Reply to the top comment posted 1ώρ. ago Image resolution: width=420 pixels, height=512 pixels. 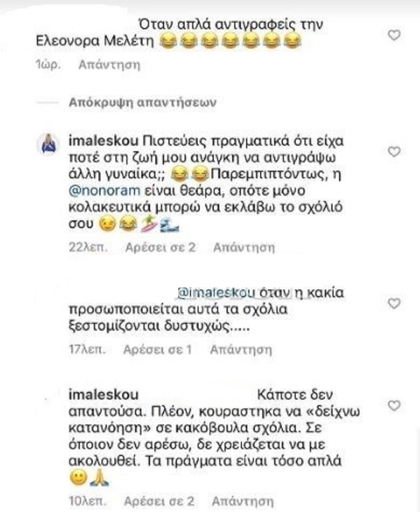point(109,65)
